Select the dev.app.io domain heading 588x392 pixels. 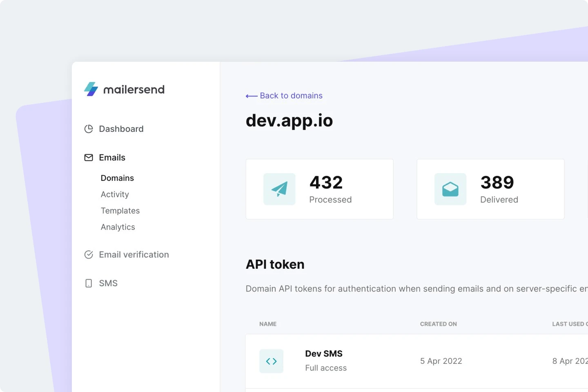click(289, 120)
